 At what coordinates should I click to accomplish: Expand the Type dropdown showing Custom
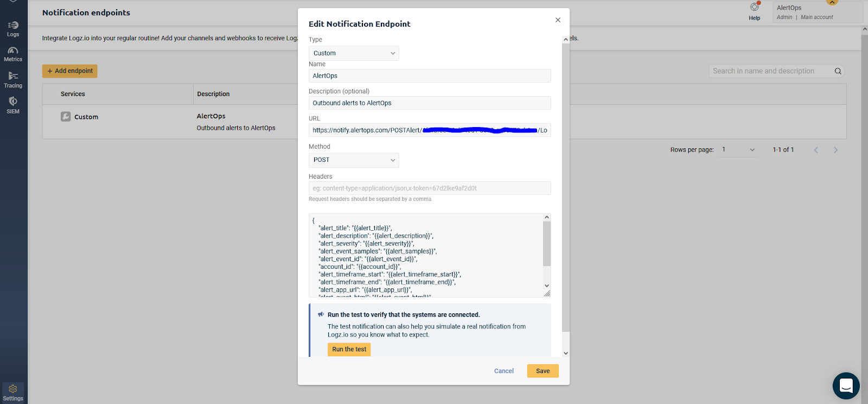pyautogui.click(x=354, y=53)
